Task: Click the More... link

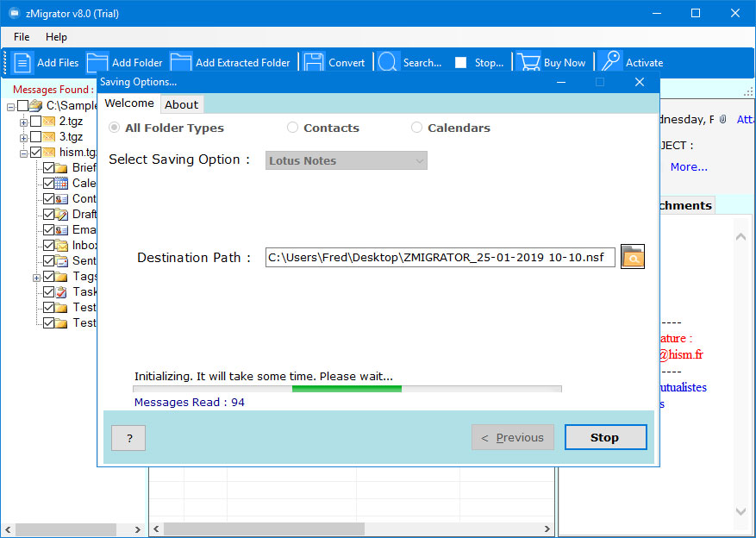Action: (x=689, y=166)
